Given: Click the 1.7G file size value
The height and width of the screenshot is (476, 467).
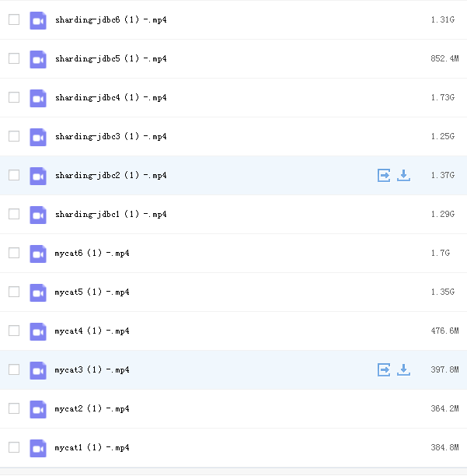Looking at the screenshot, I should click(x=441, y=253).
